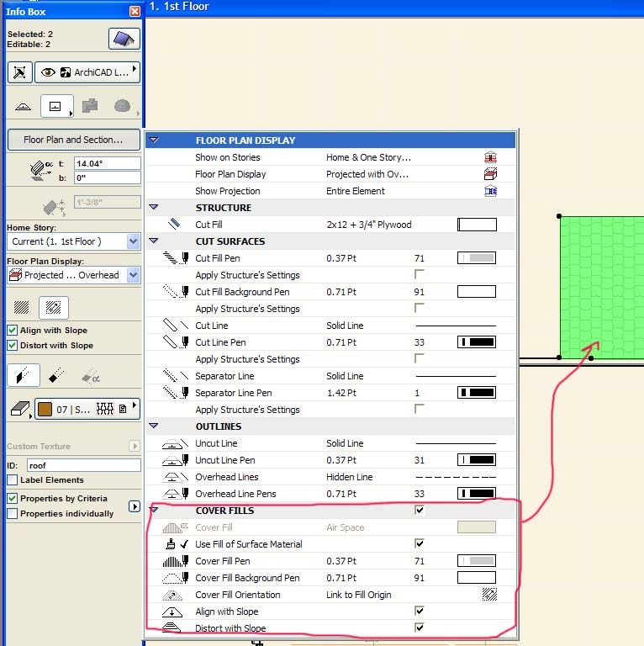The height and width of the screenshot is (646, 644).
Task: Select the surface-material cover fill icon
Action: [x=54, y=307]
